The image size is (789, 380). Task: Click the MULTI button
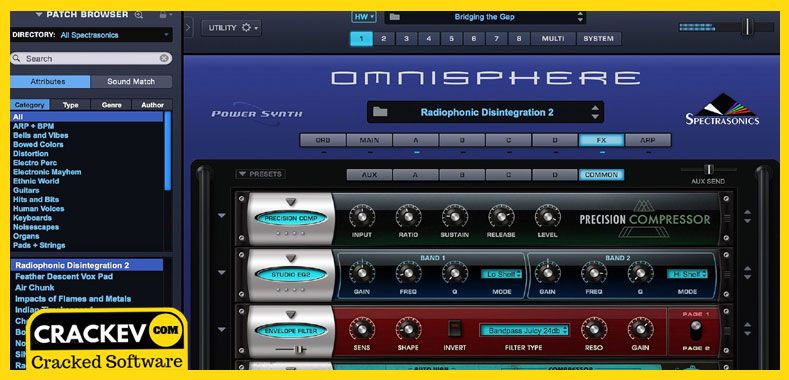tap(553, 39)
